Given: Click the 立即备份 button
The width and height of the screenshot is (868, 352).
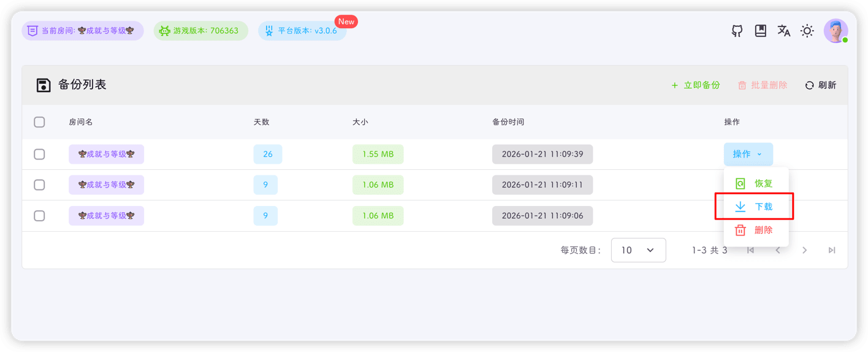Looking at the screenshot, I should pos(695,85).
